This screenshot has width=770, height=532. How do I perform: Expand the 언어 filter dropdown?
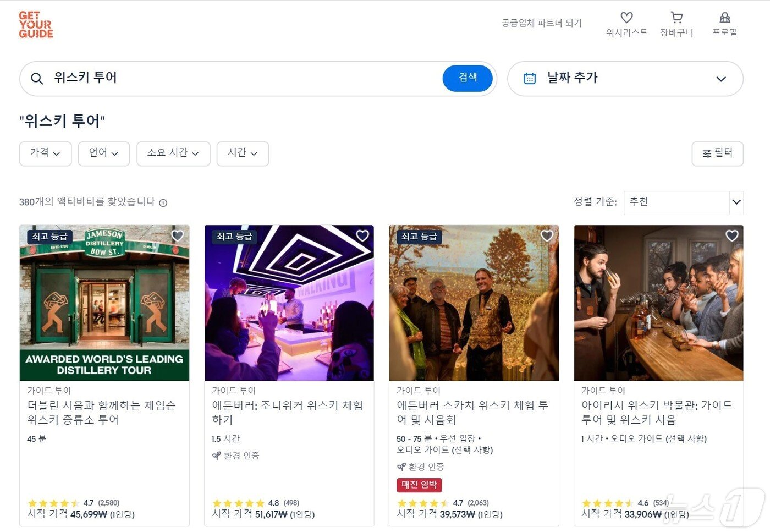click(x=103, y=153)
